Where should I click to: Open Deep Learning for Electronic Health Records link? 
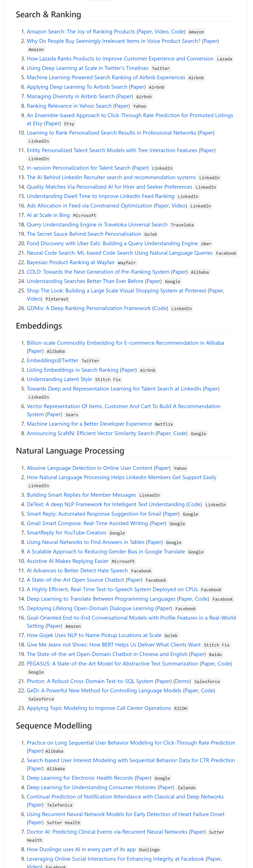click(80, 778)
